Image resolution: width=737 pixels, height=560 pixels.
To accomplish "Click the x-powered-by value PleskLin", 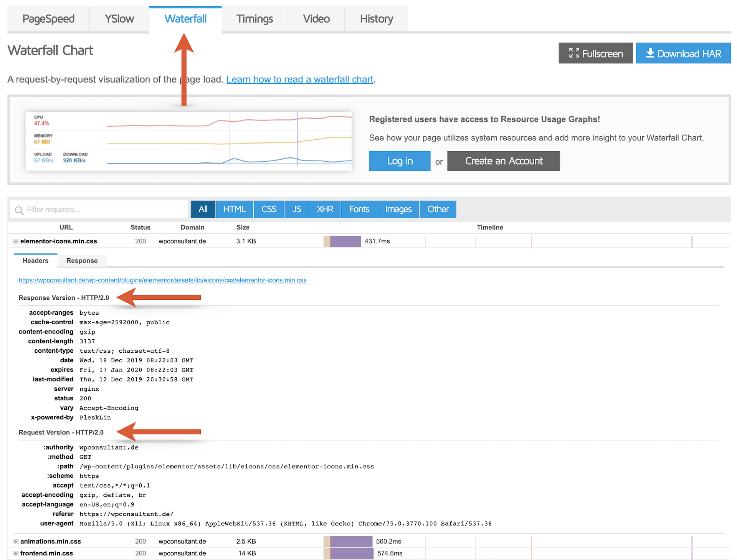I will click(x=95, y=418).
